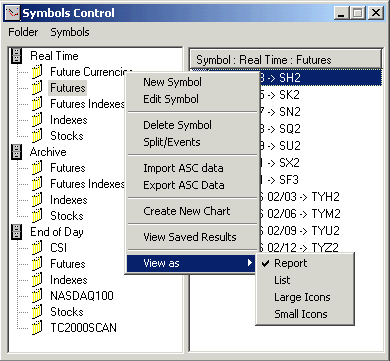Minimize the Symbols Control window
This screenshot has height=361, width=390.
pos(341,13)
